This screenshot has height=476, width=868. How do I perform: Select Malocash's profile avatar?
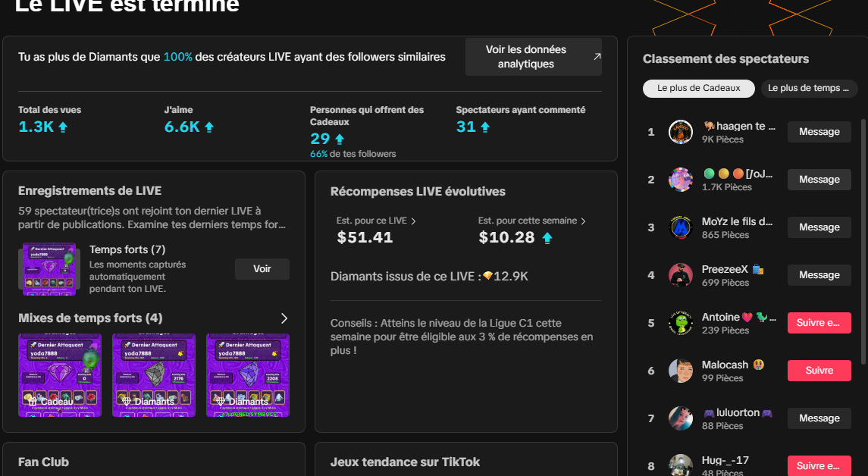pyautogui.click(x=680, y=371)
